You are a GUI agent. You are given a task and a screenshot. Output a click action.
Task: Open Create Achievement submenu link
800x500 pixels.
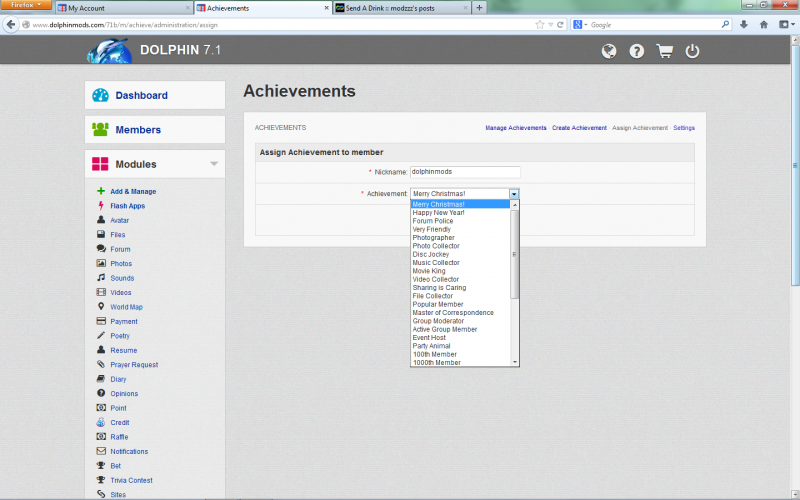(579, 128)
